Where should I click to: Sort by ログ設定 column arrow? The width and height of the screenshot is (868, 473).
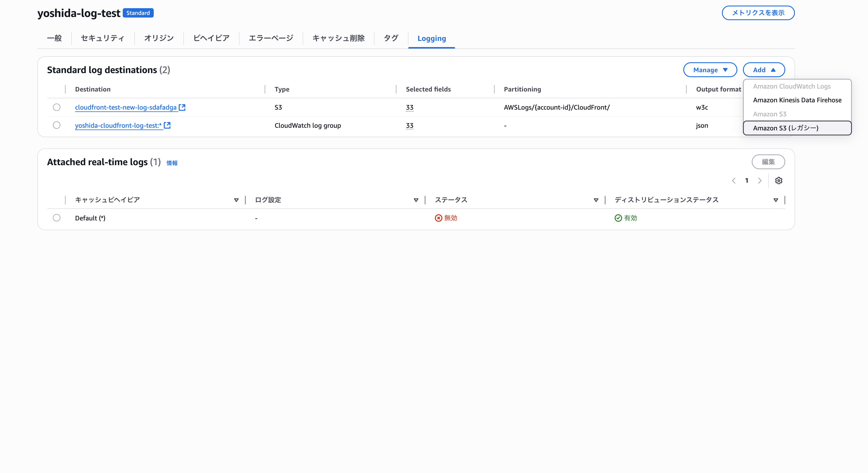(x=416, y=200)
